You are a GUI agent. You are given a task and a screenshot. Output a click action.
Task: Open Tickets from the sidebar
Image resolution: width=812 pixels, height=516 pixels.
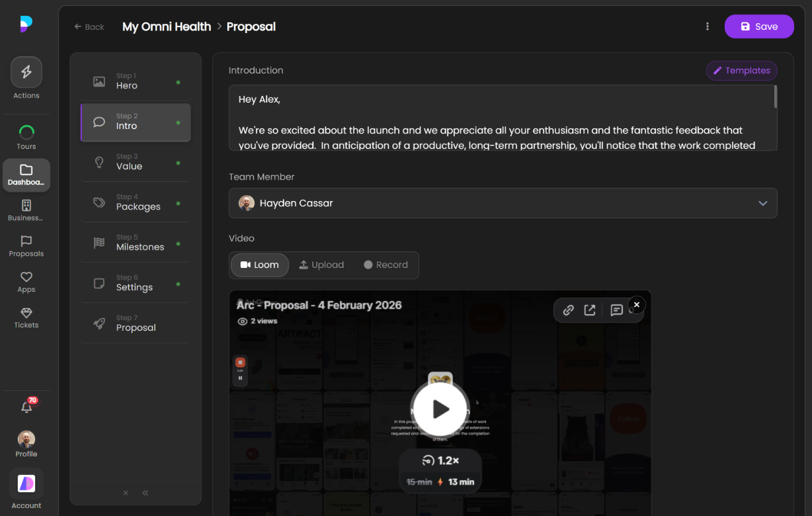click(x=26, y=318)
